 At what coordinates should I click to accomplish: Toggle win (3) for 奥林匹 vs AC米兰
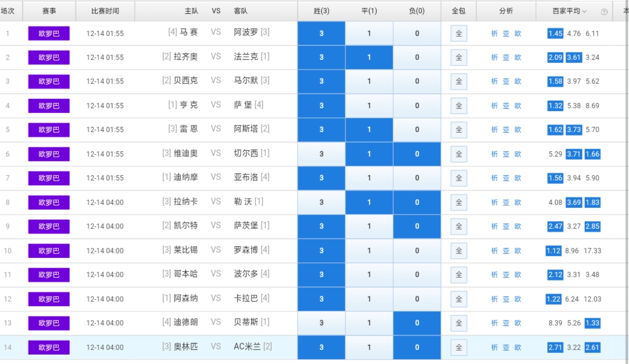(321, 347)
